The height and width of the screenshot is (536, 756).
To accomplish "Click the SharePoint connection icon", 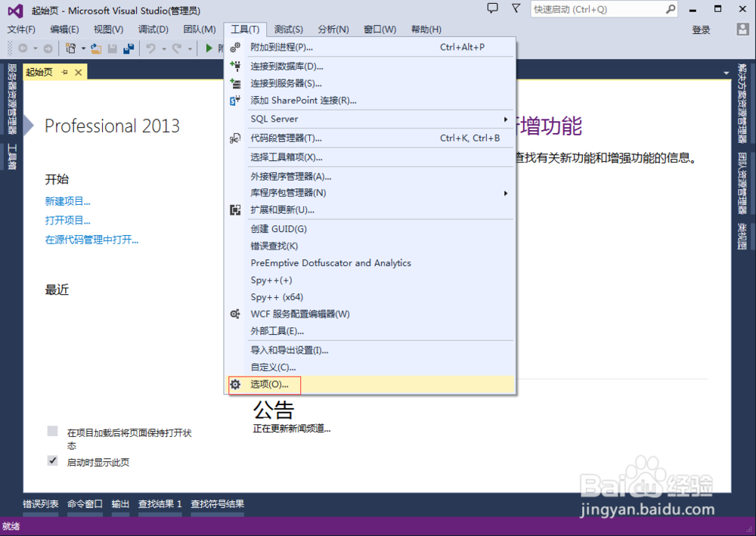I will 235,101.
